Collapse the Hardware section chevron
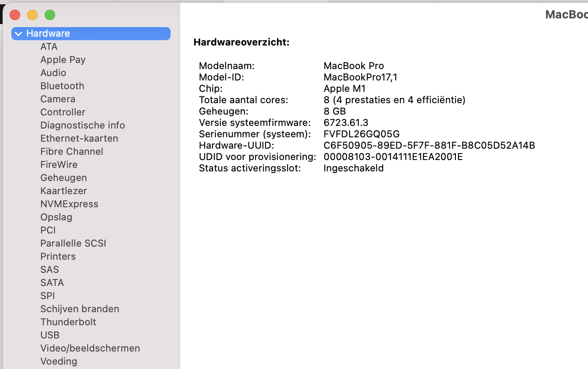 pyautogui.click(x=18, y=34)
